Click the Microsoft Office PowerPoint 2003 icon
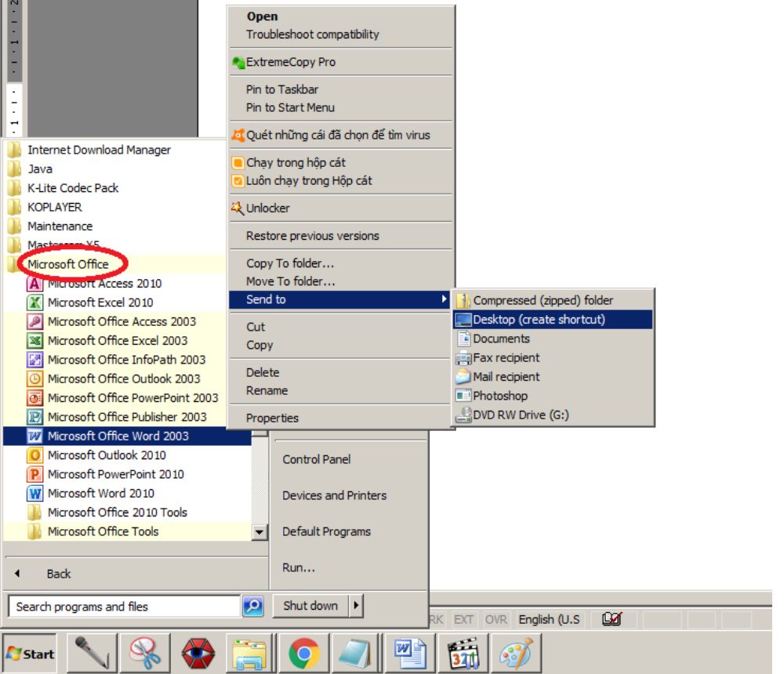The image size is (784, 674). 34,398
